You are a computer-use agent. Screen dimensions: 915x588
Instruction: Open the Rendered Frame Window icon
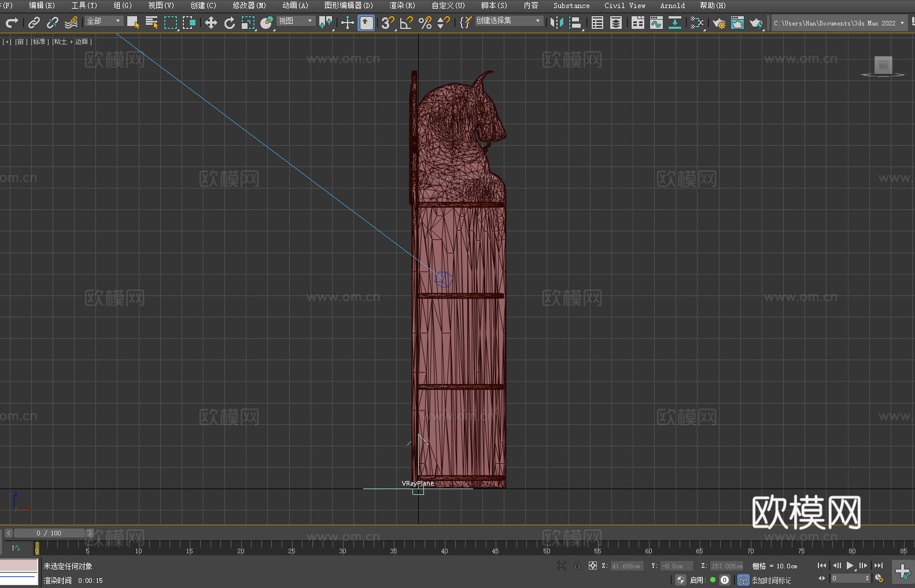click(737, 23)
